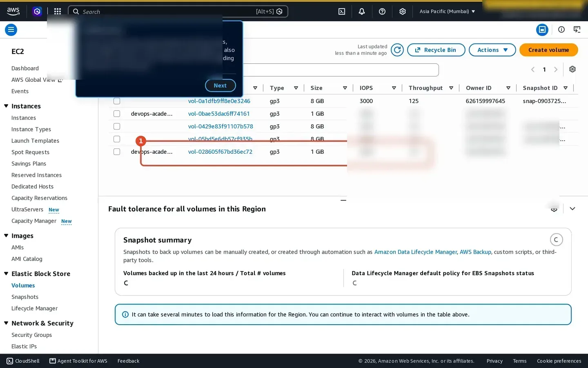Screen dimensions: 588x368
Task: Click the split panel resize handle
Action: (343, 200)
